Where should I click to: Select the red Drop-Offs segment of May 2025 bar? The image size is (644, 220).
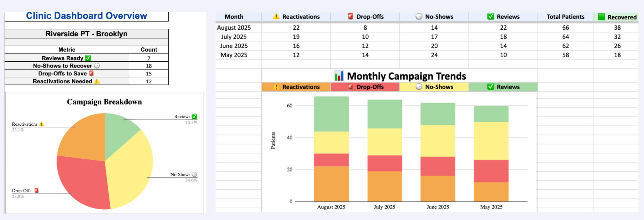tap(491, 171)
